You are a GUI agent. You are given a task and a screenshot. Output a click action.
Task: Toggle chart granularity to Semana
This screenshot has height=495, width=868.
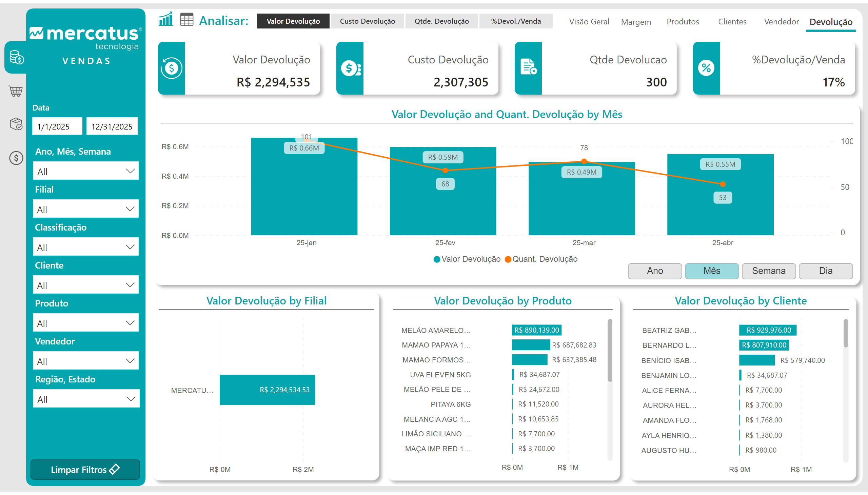point(768,271)
